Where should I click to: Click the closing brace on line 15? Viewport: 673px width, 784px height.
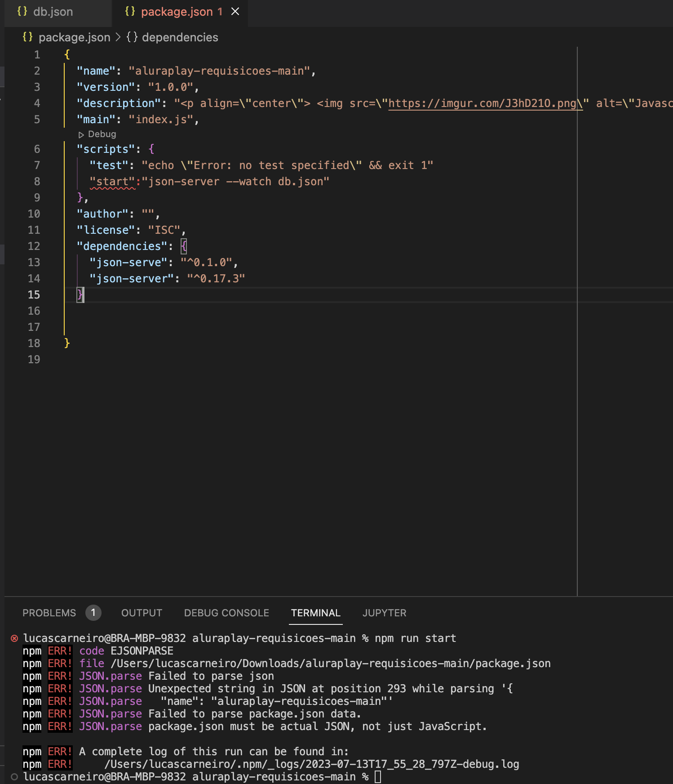(80, 295)
